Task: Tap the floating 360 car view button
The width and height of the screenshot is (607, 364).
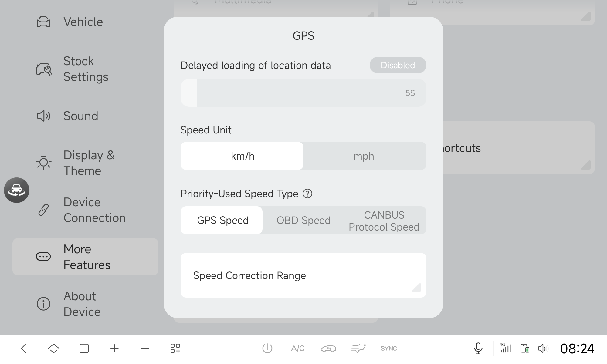Action: [x=17, y=190]
